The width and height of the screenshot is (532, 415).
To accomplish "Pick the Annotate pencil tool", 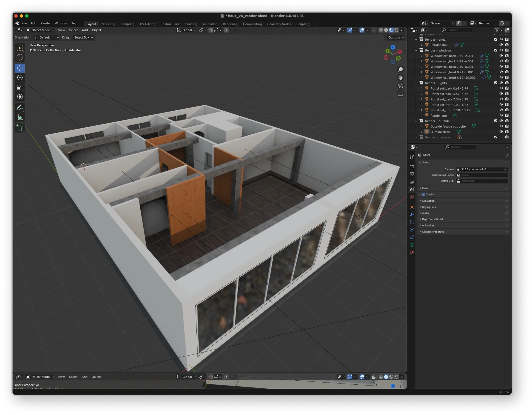I will pyautogui.click(x=20, y=108).
